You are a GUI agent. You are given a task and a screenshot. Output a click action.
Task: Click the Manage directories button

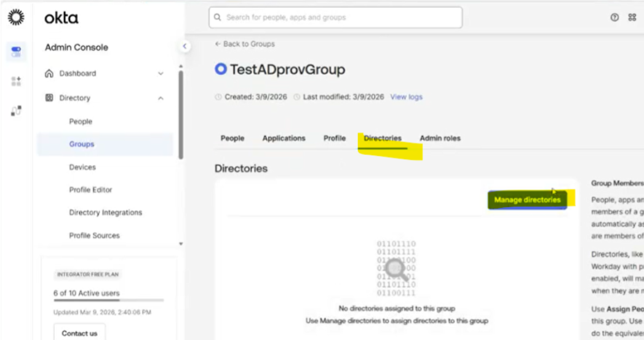click(x=527, y=200)
